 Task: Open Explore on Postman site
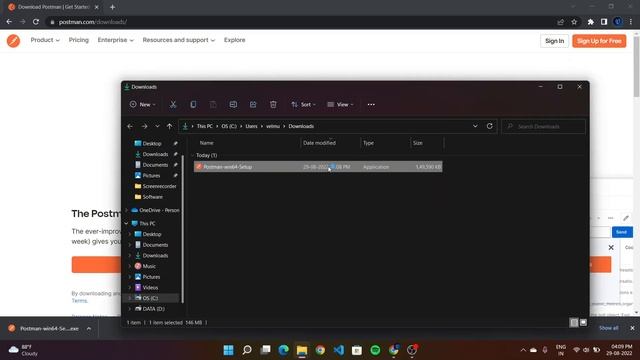click(x=235, y=40)
